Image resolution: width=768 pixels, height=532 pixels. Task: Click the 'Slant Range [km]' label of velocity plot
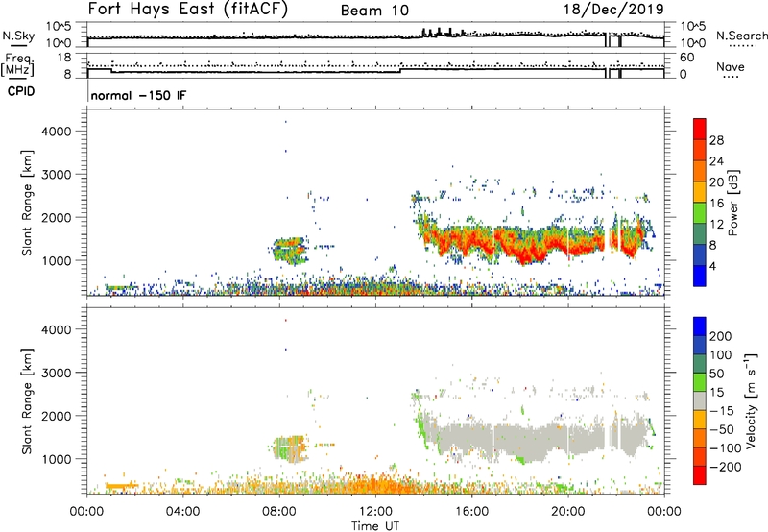[27, 401]
